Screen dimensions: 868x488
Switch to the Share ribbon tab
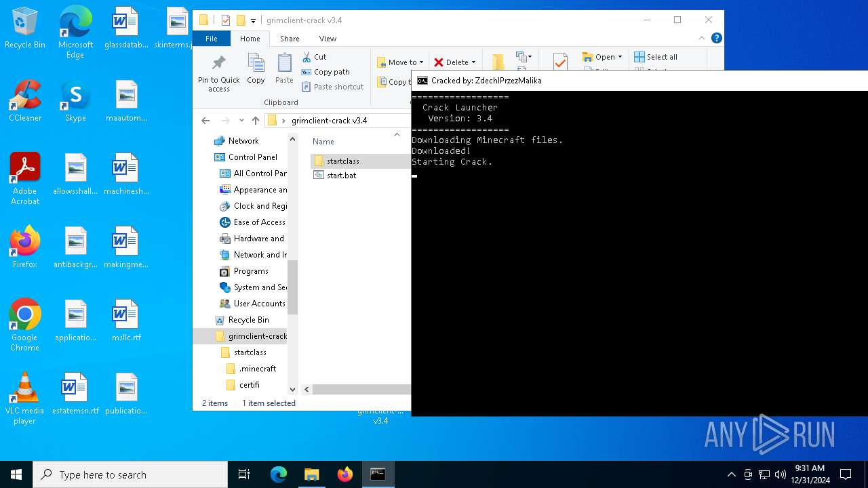(x=290, y=39)
